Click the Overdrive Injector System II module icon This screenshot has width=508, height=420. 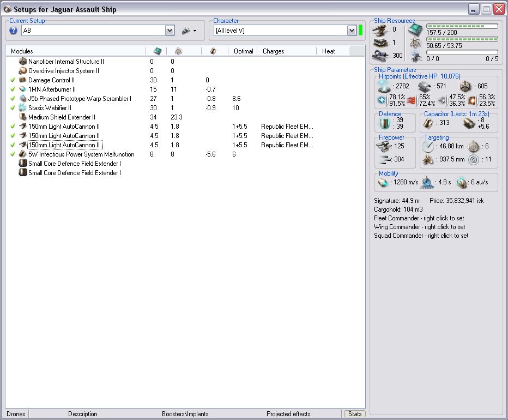[x=23, y=71]
